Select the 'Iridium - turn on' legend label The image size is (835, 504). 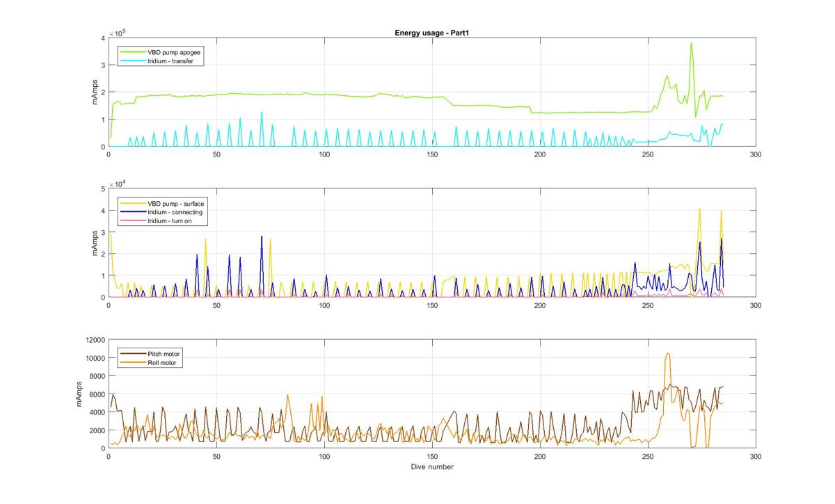coord(170,220)
